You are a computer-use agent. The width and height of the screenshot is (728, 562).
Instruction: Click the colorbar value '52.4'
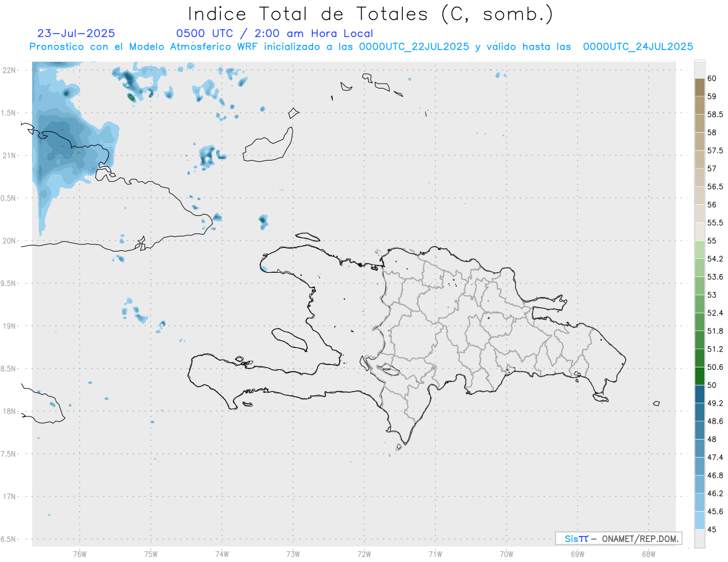point(715,313)
